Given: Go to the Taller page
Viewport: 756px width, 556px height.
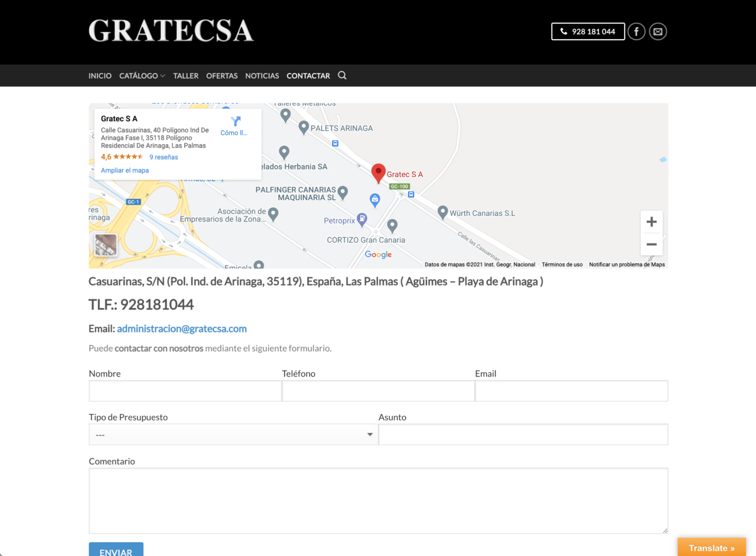Looking at the screenshot, I should coord(186,76).
